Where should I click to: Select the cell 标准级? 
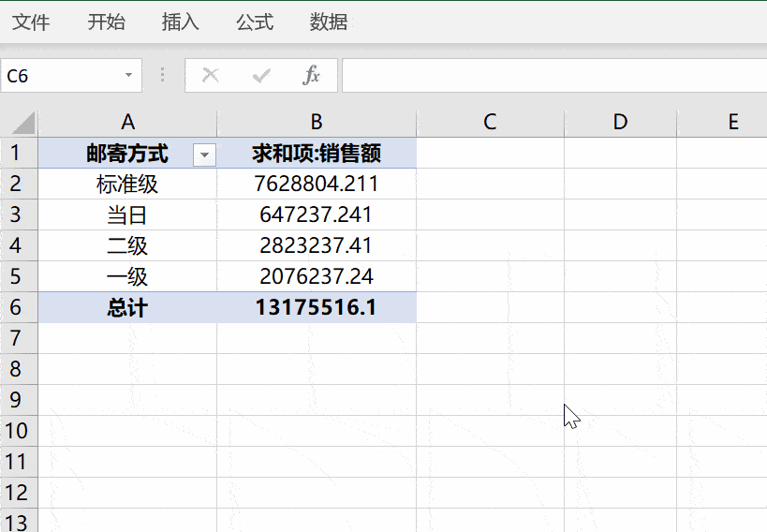(127, 184)
